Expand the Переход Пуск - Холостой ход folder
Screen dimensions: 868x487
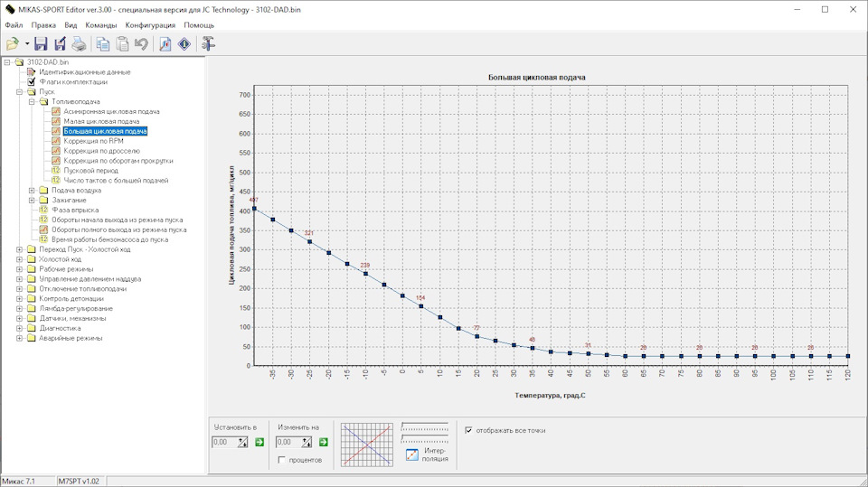[19, 249]
